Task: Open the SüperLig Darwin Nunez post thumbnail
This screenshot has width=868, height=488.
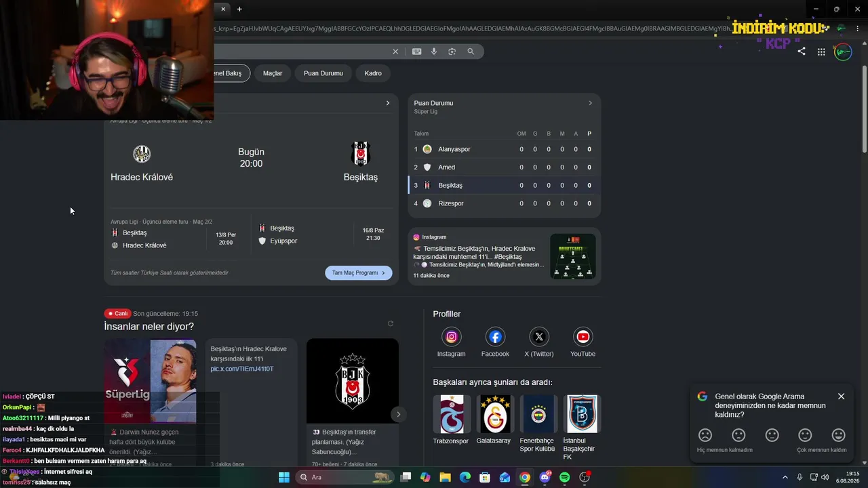Action: pos(150,382)
